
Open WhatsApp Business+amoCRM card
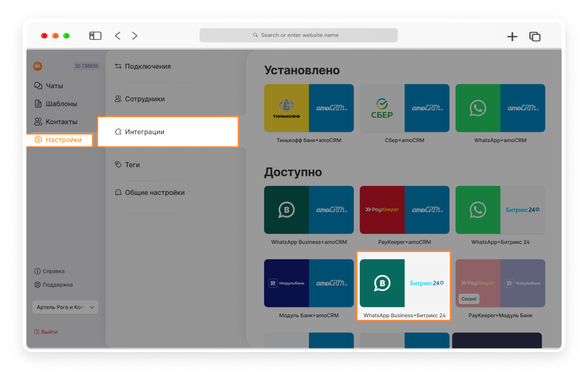[309, 210]
